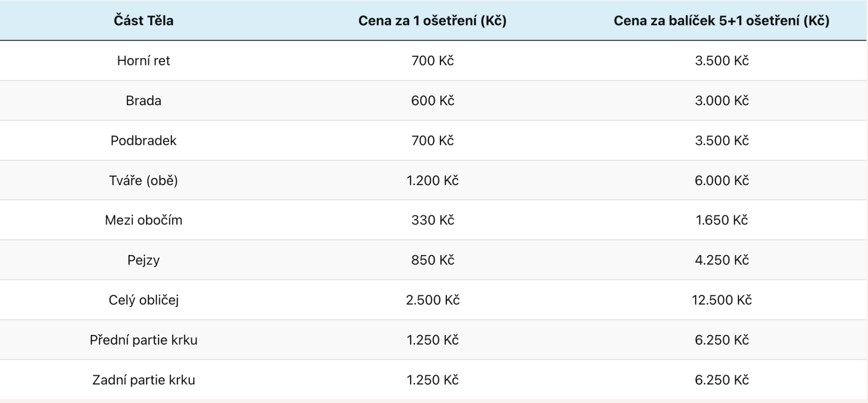Viewport: 868px width, 403px height.
Task: Select the 12.500 Kč package price
Action: (721, 300)
